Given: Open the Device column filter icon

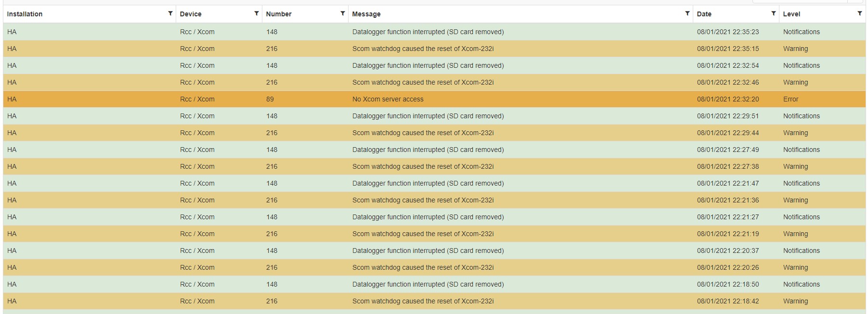Looking at the screenshot, I should point(256,13).
